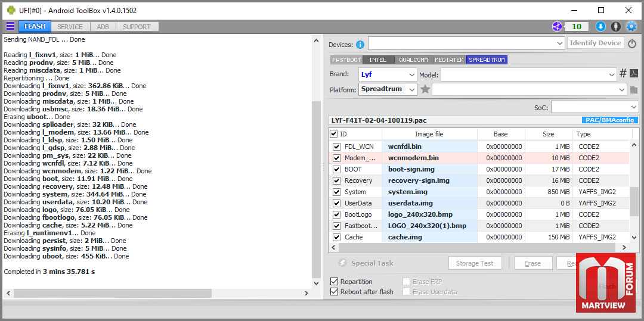Click the log panel horizontal scrollbar
The height and width of the screenshot is (321, 644).
[x=113, y=293]
